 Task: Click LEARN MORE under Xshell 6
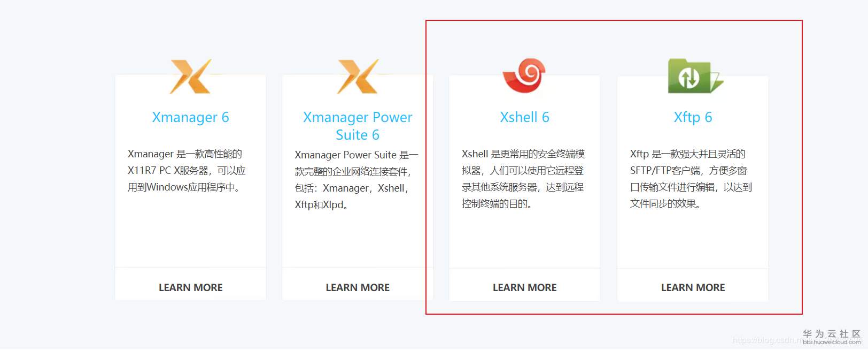tap(524, 287)
